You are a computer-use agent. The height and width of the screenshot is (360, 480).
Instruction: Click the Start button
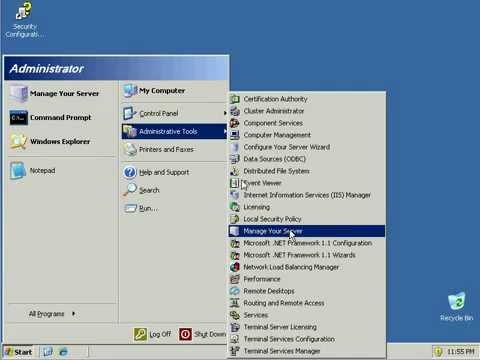19,352
